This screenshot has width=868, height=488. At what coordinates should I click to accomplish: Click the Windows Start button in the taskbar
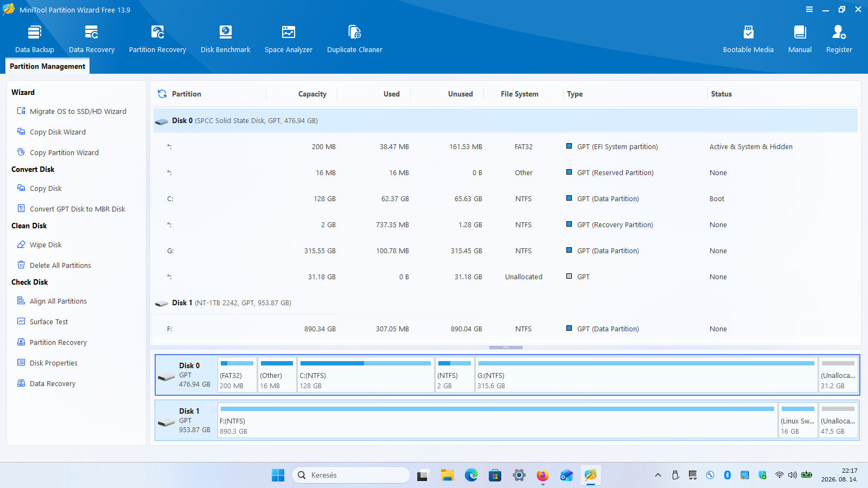[278, 475]
